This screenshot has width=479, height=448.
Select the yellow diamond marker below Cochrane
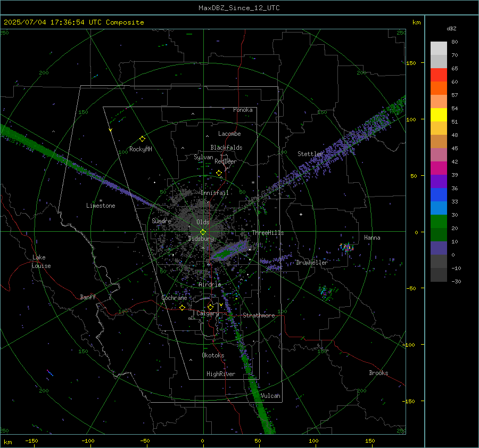183,307
